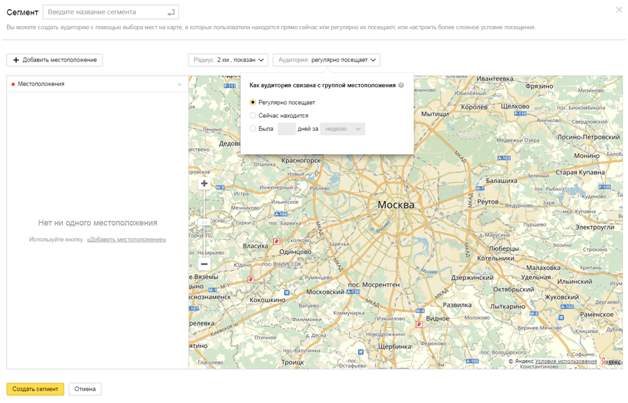Click the 'Москва' label on the map
The width and height of the screenshot is (628, 403).
(396, 205)
